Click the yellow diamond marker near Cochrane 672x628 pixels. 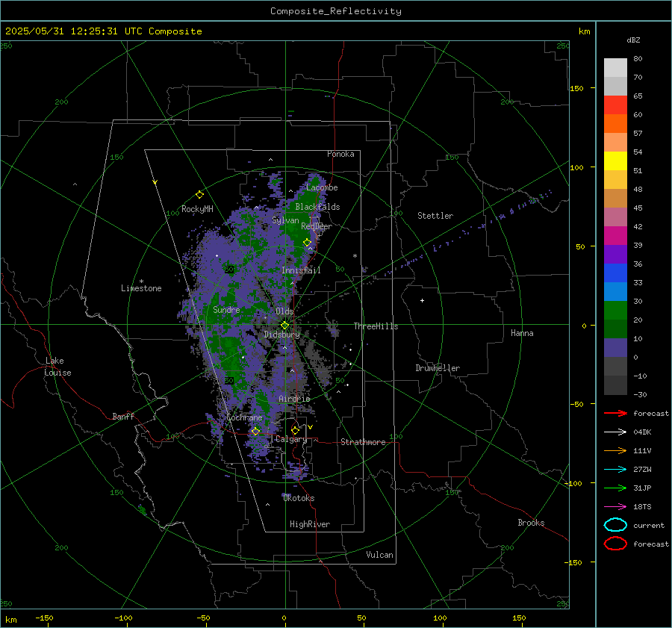(x=255, y=432)
